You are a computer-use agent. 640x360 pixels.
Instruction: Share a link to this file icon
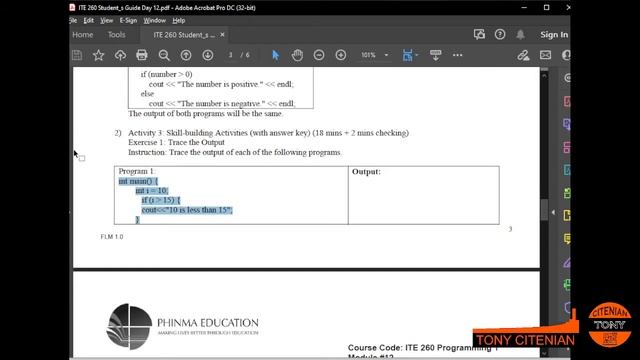click(523, 55)
